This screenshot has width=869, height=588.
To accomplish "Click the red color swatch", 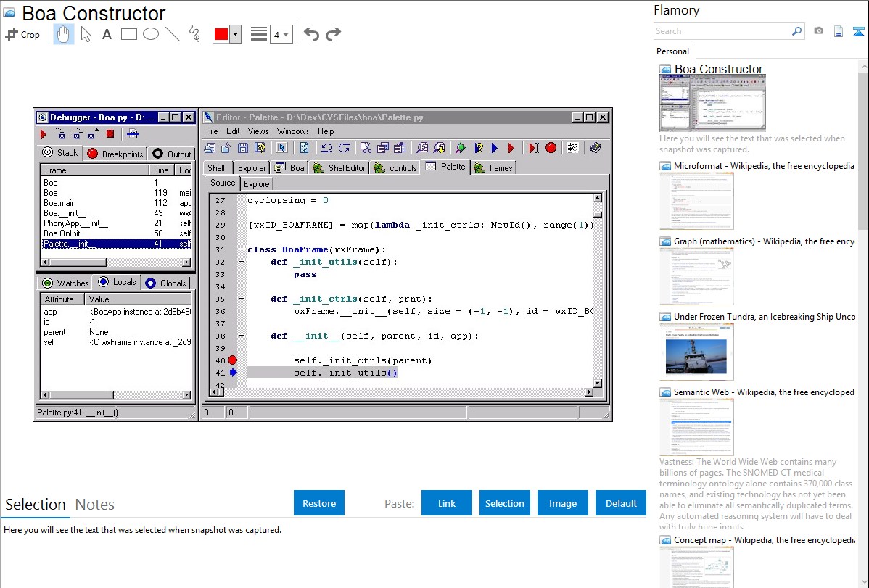I will pos(221,34).
